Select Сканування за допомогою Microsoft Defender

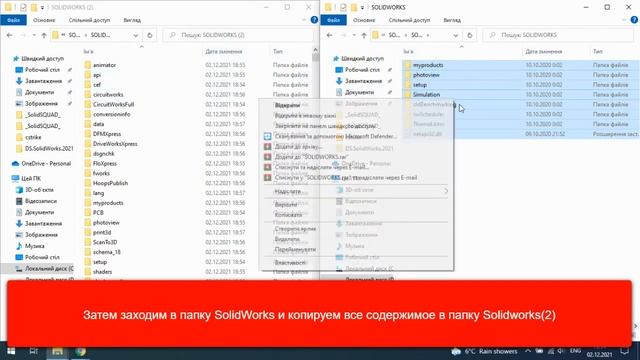point(336,136)
